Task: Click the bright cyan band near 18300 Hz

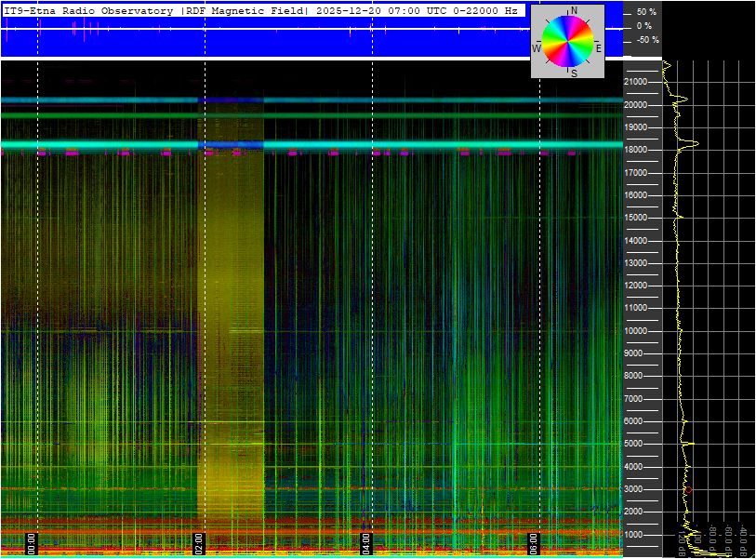Action: click(312, 144)
